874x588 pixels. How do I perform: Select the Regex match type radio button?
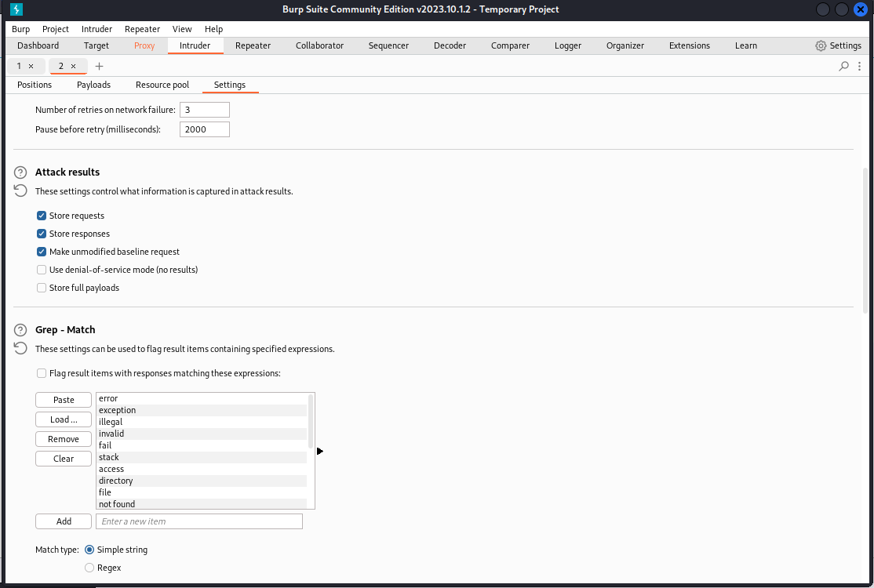[x=89, y=568]
